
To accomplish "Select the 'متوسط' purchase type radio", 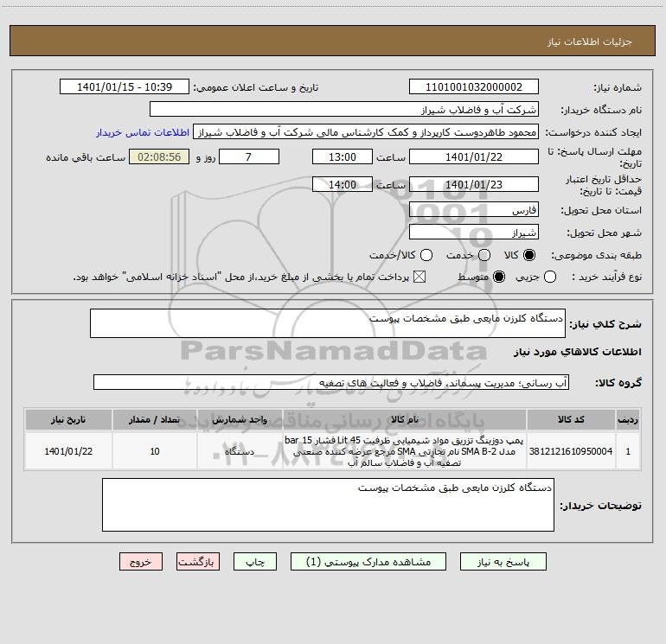I will point(499,277).
